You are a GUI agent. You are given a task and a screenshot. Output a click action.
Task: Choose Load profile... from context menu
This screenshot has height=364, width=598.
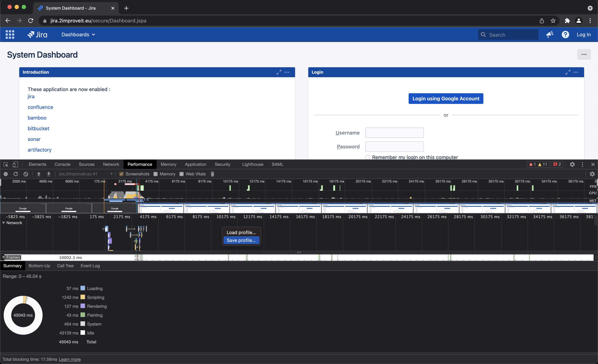point(241,233)
